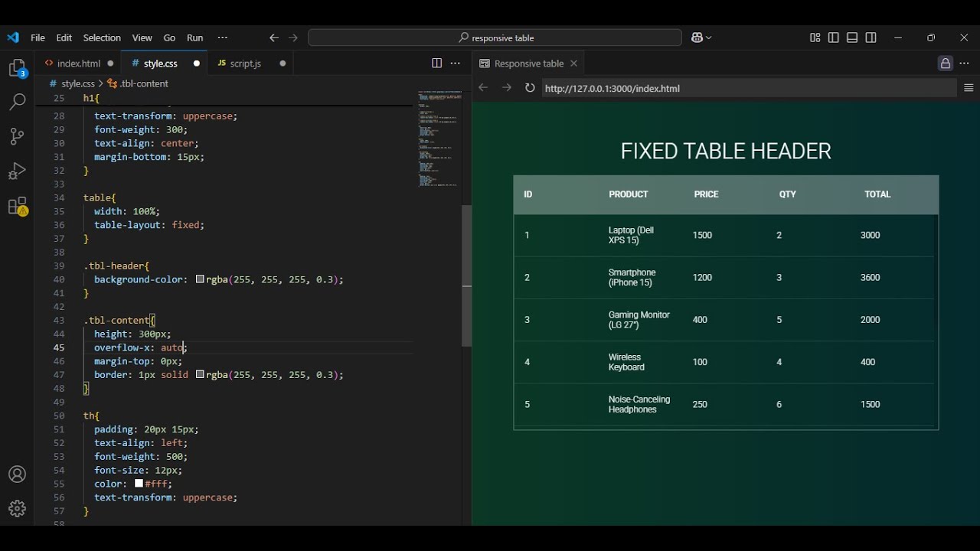Open the Copilot chat icon

697,37
